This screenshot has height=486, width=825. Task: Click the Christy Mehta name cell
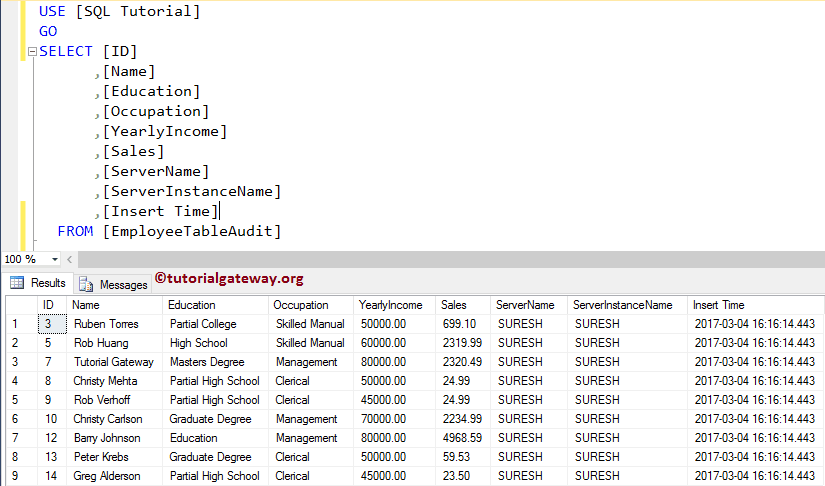click(114, 381)
